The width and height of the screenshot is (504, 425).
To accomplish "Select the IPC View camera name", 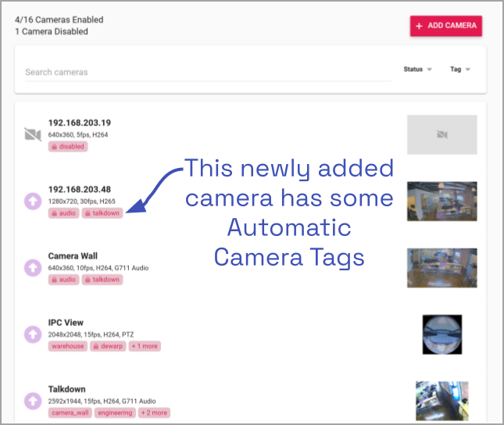I will [66, 323].
